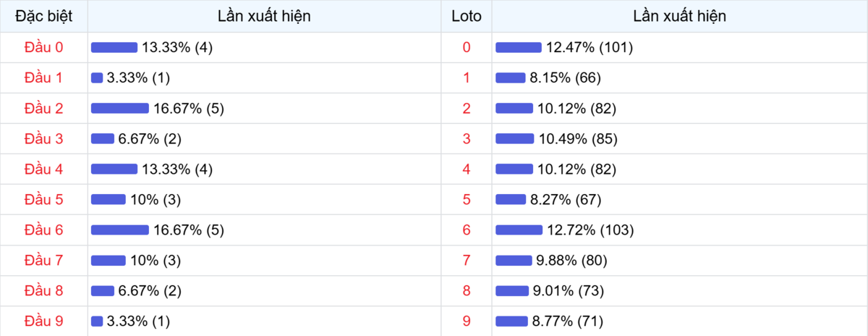This screenshot has height=336, width=868.
Task: Click the blue bar beside 8.15% (66)
Action: point(510,78)
